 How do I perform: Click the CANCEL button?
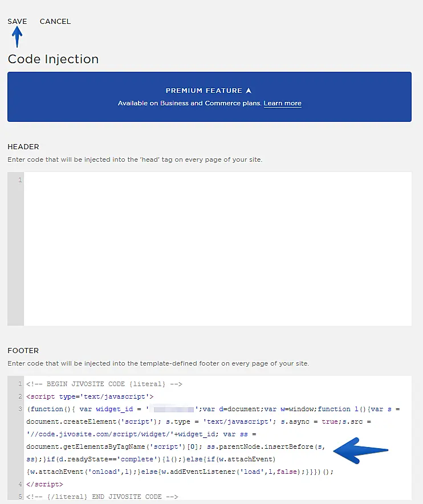(x=55, y=22)
